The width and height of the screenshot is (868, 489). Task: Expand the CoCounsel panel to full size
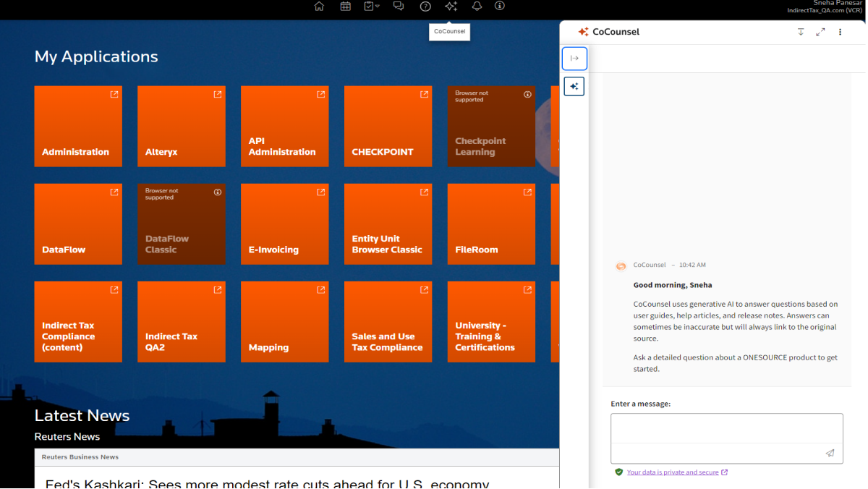pyautogui.click(x=820, y=32)
